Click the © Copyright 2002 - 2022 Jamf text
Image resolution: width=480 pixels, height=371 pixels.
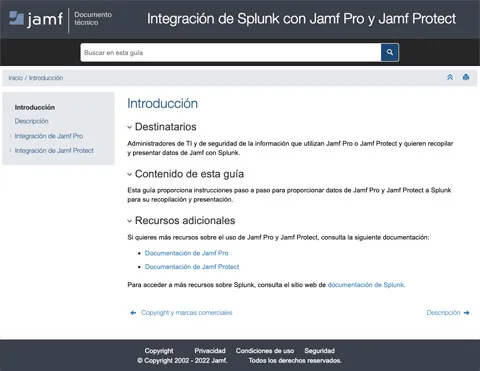[182, 361]
